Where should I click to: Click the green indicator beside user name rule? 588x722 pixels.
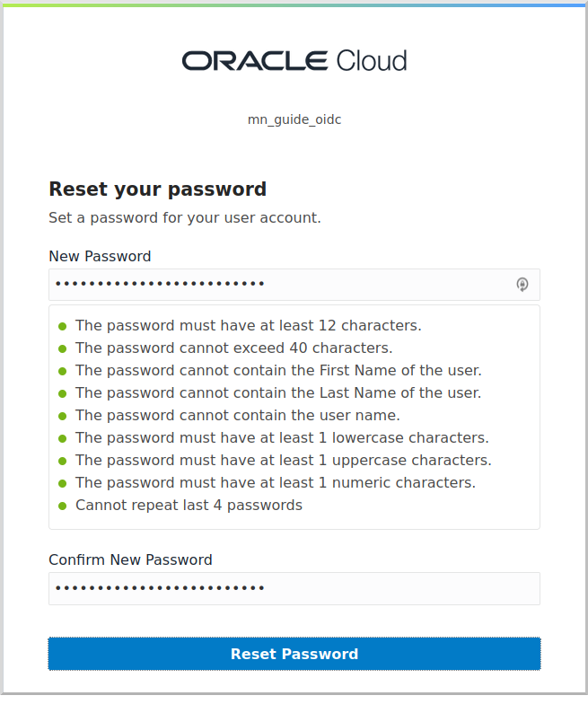63,417
